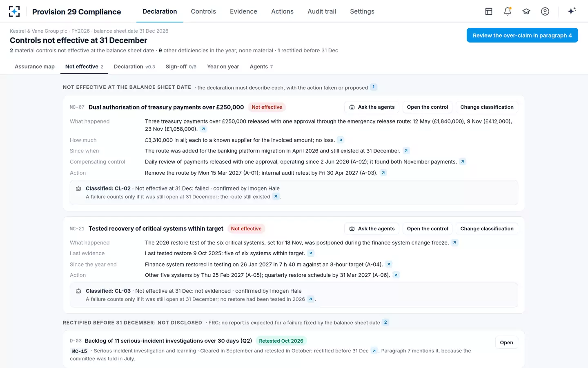588x368 pixels.
Task: Switch to the Controls top tab
Action: click(203, 11)
